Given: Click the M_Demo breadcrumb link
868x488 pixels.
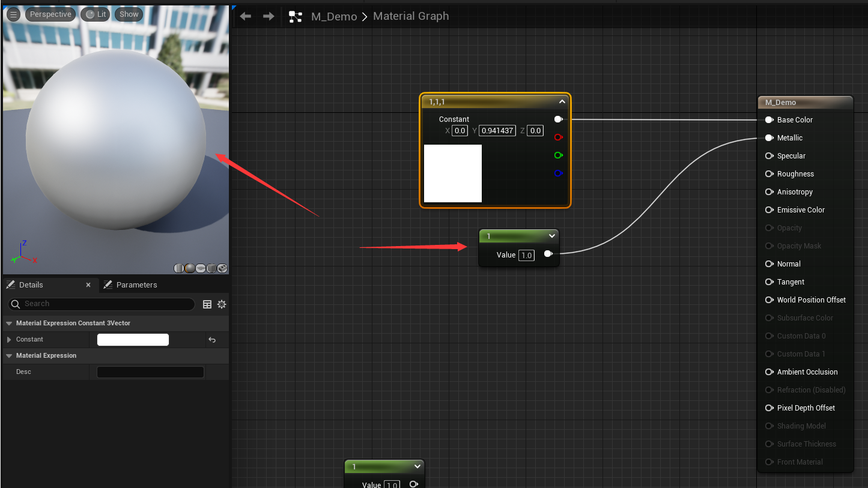Looking at the screenshot, I should click(334, 16).
